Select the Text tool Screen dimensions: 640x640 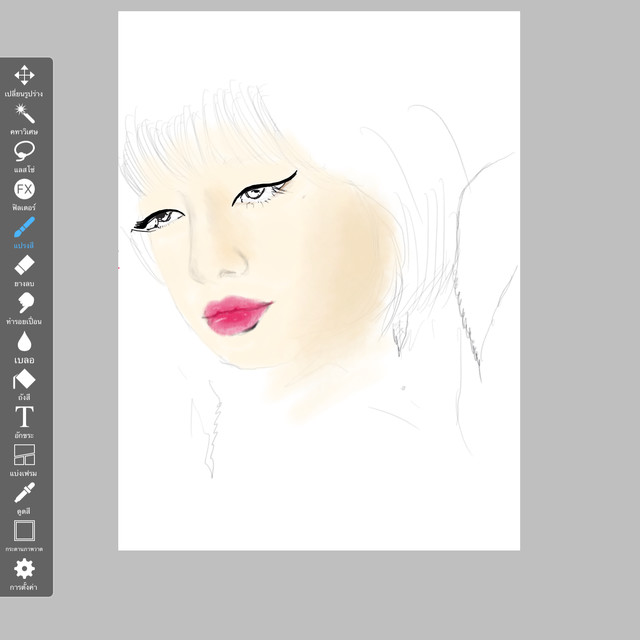tap(25, 417)
